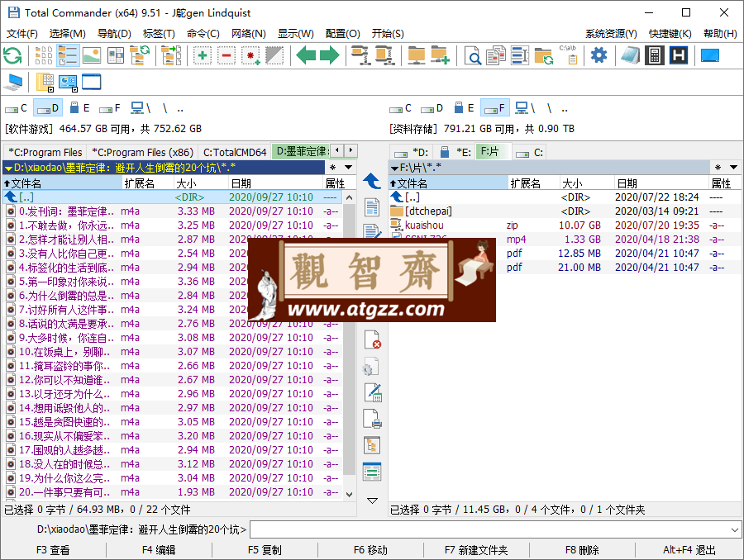Viewport: 744px width, 560px height.
Task: Switch to brief file list view icon
Action: (x=44, y=55)
